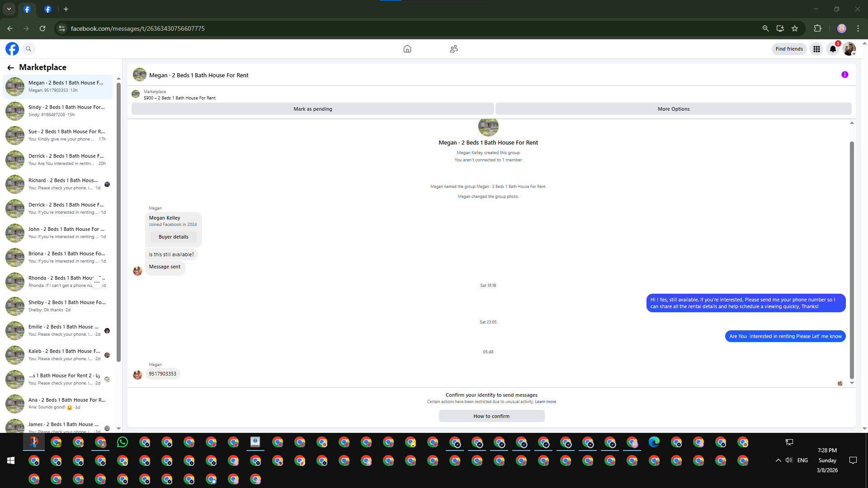The height and width of the screenshot is (488, 868).
Task: Click the back arrow beside Marketplace
Action: pyautogui.click(x=10, y=67)
